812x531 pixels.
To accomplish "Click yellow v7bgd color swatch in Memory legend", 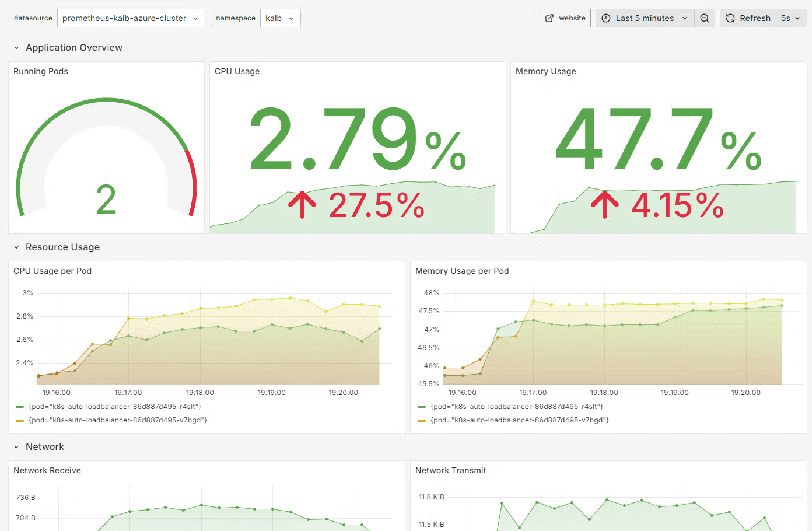I will point(422,420).
